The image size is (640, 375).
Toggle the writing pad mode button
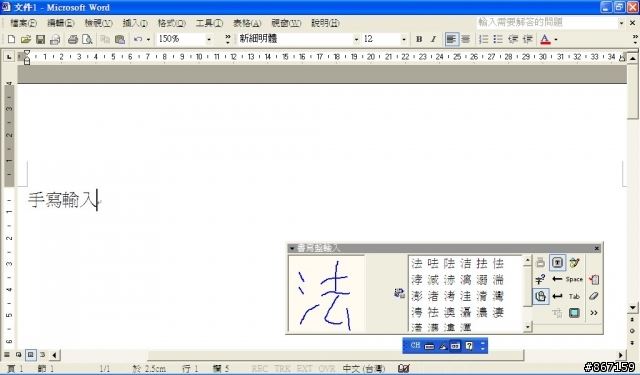[x=557, y=262]
